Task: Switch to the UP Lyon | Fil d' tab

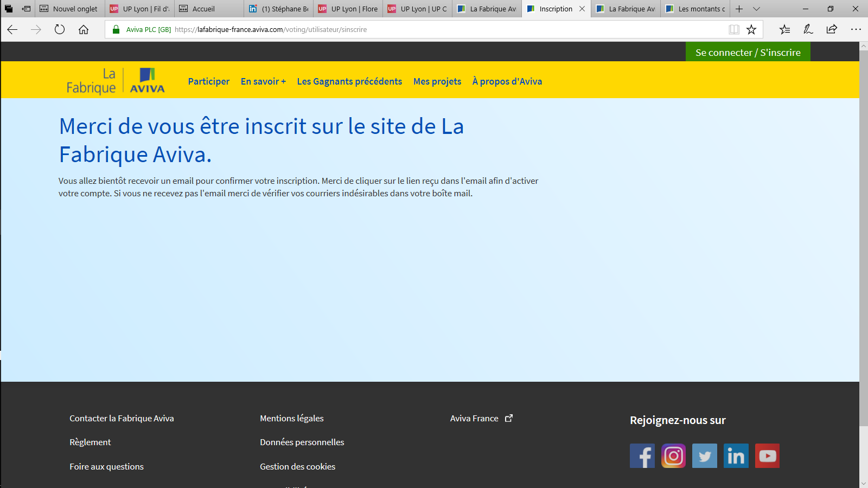Action: point(139,9)
